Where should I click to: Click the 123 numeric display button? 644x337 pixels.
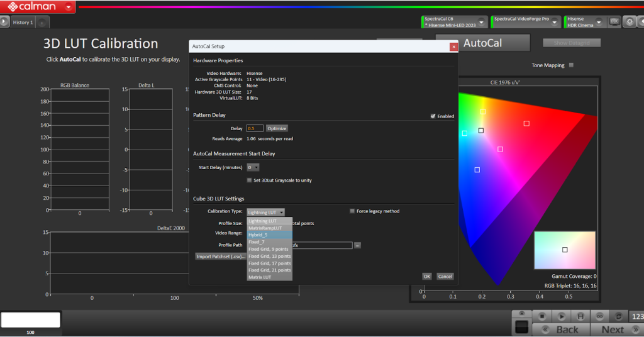click(x=637, y=316)
